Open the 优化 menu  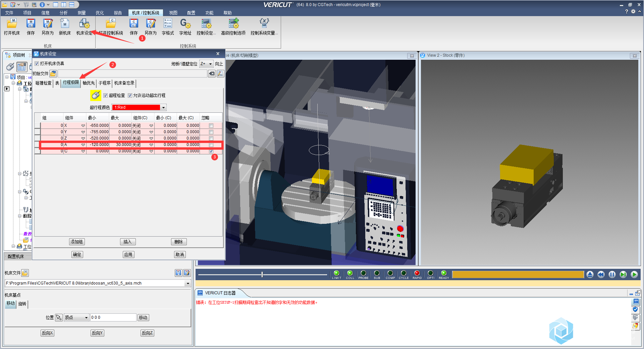100,13
